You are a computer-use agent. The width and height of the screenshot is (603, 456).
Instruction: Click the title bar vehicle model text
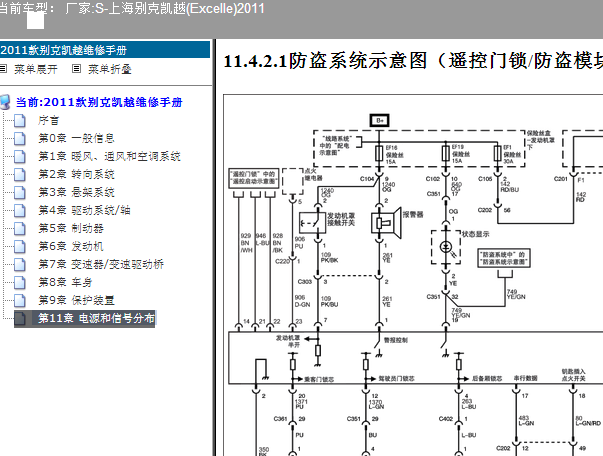(x=132, y=8)
